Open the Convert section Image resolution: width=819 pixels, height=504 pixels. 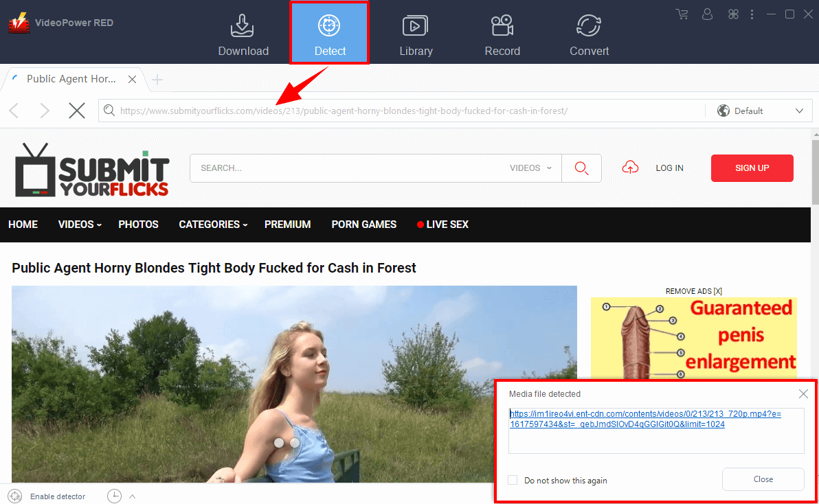coord(589,35)
